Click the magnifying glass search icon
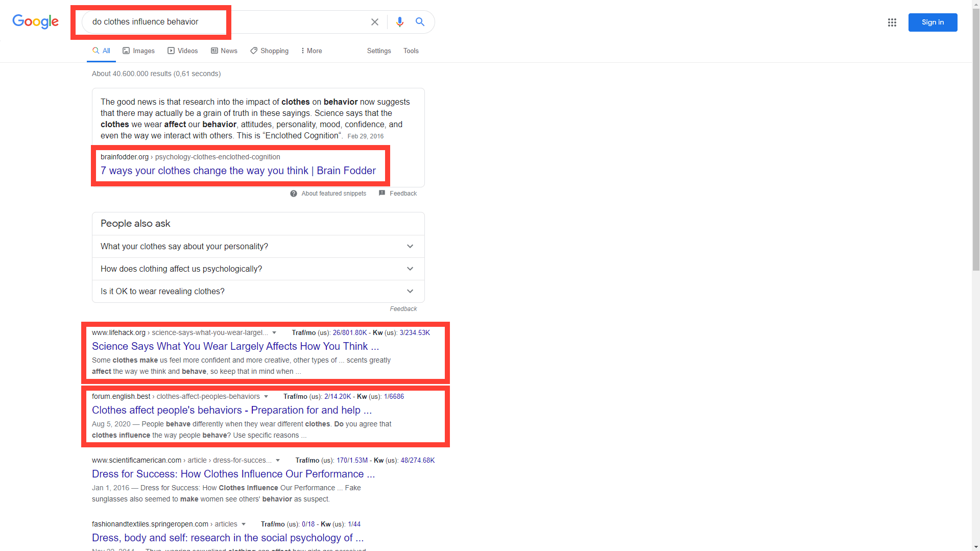This screenshot has height=551, width=980. (x=419, y=22)
